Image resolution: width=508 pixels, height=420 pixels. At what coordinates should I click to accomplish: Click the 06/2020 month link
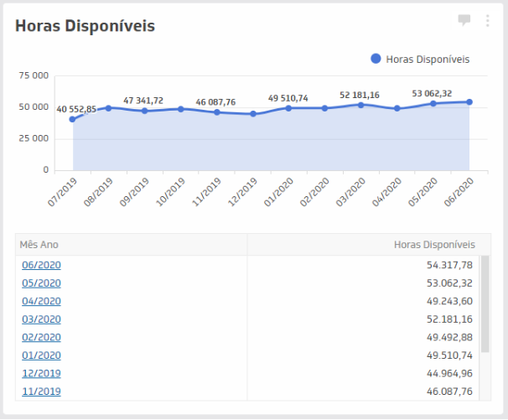tap(41, 265)
